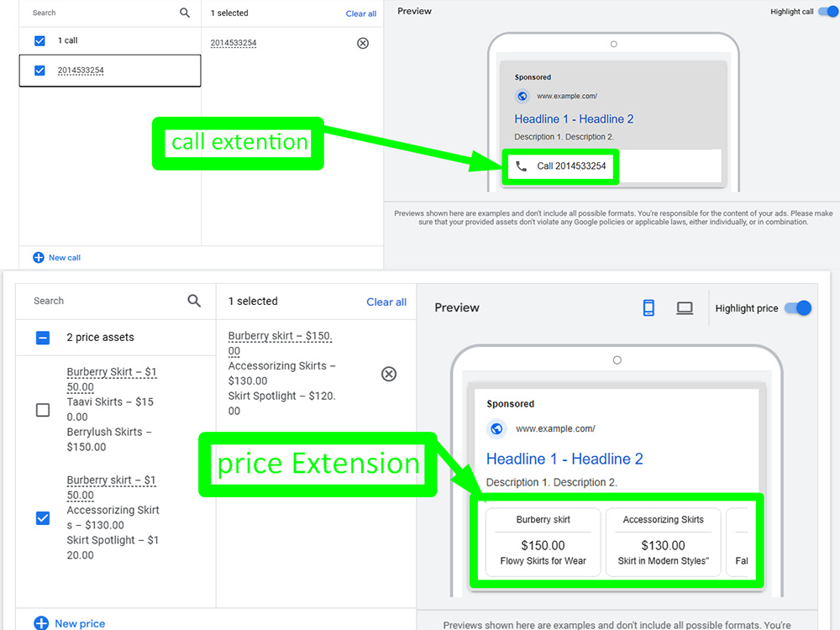This screenshot has width=840, height=630.
Task: Click www.example.com/ in the call preview
Action: click(567, 97)
